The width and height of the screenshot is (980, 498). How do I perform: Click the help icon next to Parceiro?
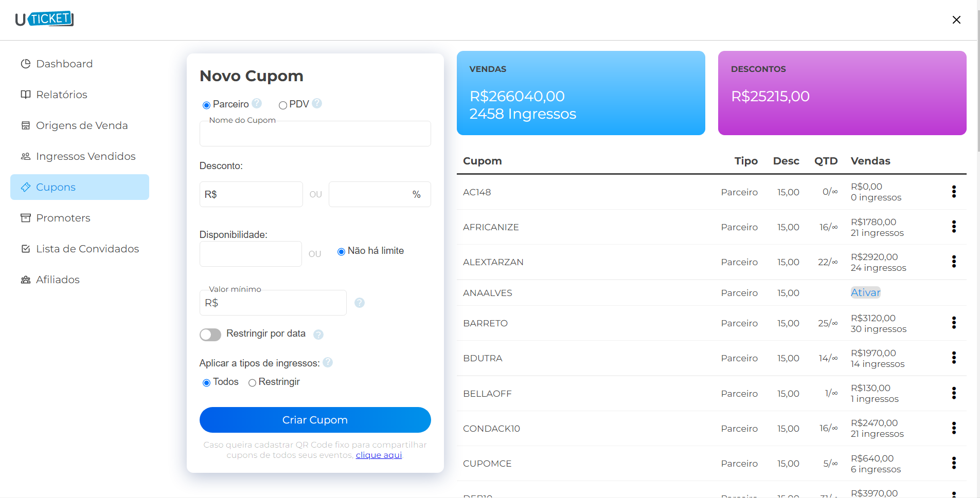pyautogui.click(x=257, y=103)
